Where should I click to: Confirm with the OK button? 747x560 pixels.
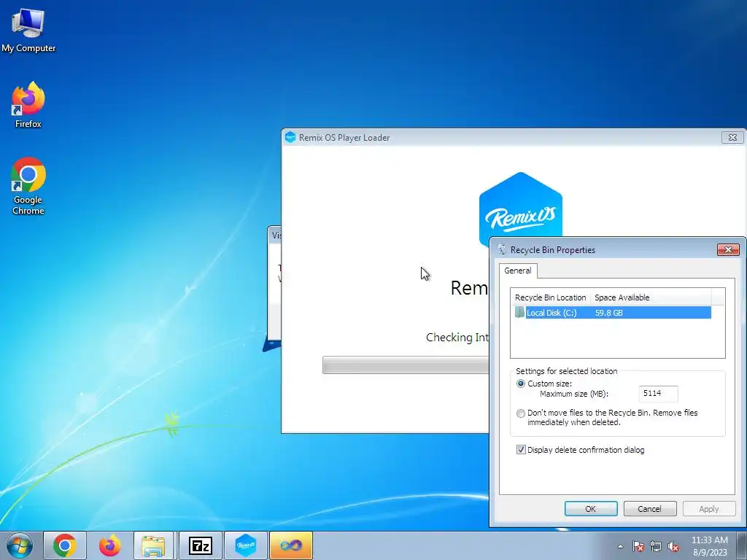(591, 508)
